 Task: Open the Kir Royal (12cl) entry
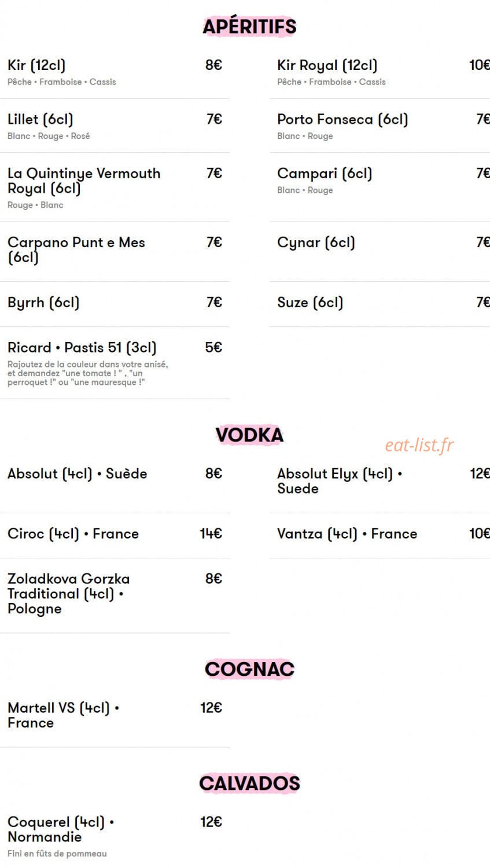point(380,72)
